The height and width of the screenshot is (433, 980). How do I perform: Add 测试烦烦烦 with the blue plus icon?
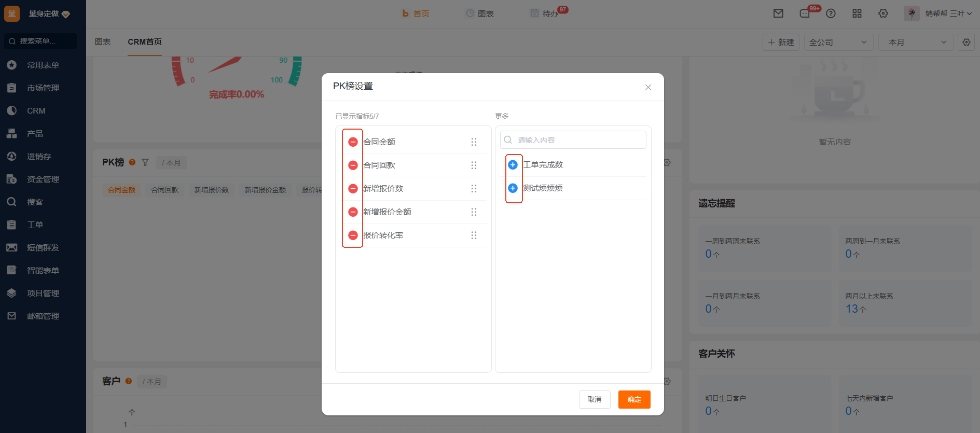[x=513, y=188]
